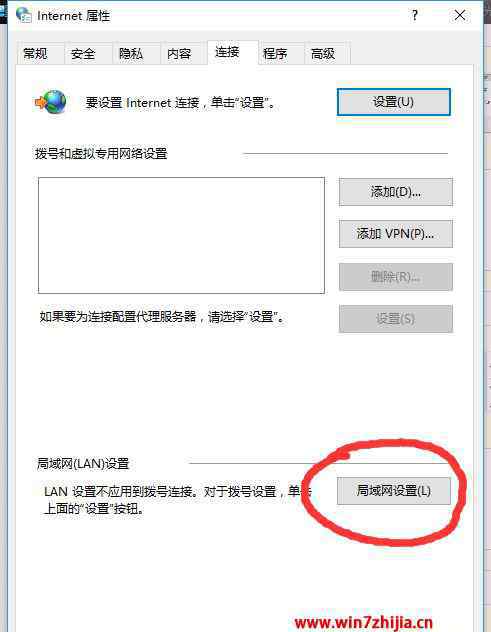The width and height of the screenshot is (491, 632).
Task: Click the 添加(D)... button
Action: click(395, 192)
